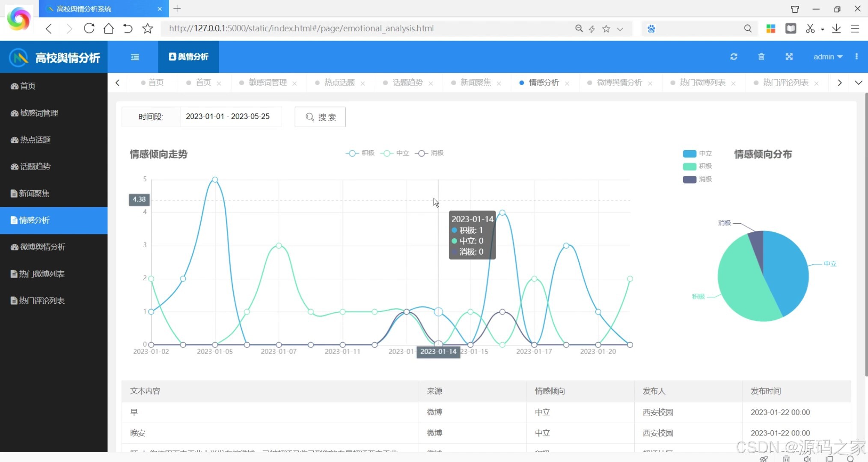This screenshot has width=868, height=462.
Task: Click the browser address bar URL
Action: (301, 29)
